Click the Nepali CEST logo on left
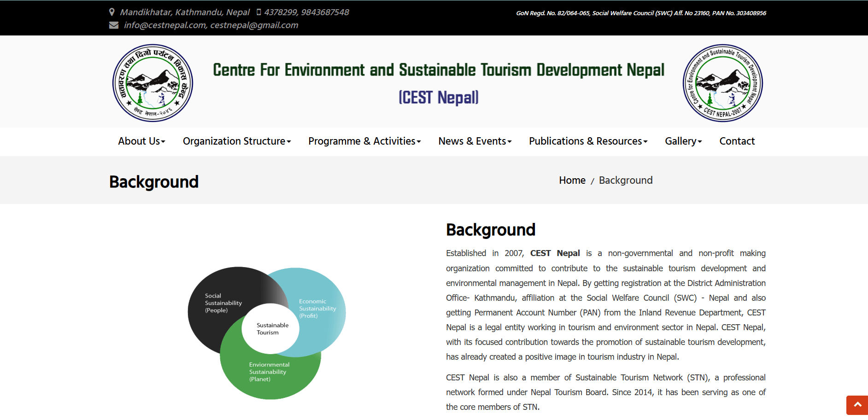Viewport: 868px width, 420px height. click(x=152, y=83)
